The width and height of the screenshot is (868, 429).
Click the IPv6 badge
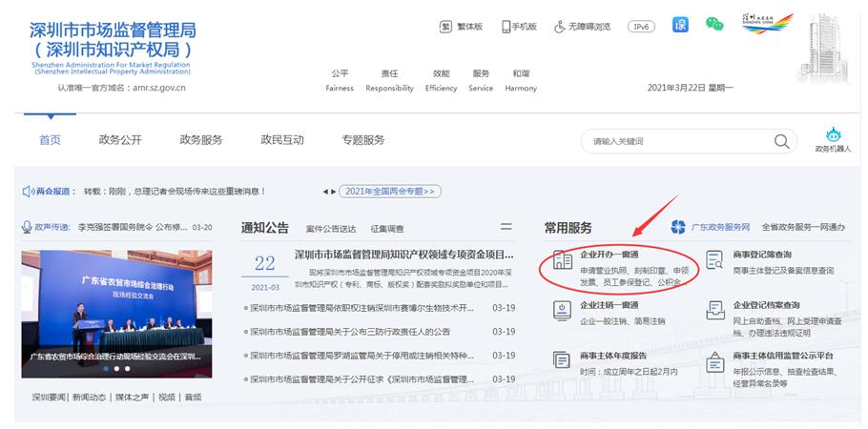tap(641, 27)
